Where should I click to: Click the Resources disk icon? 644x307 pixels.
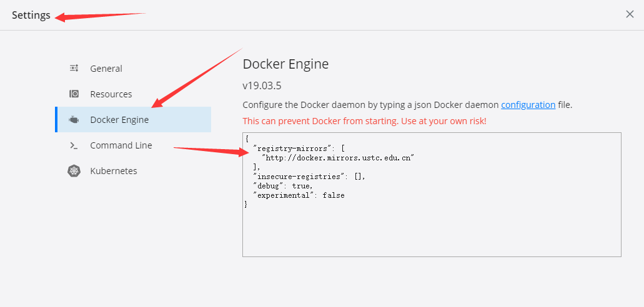coord(74,94)
